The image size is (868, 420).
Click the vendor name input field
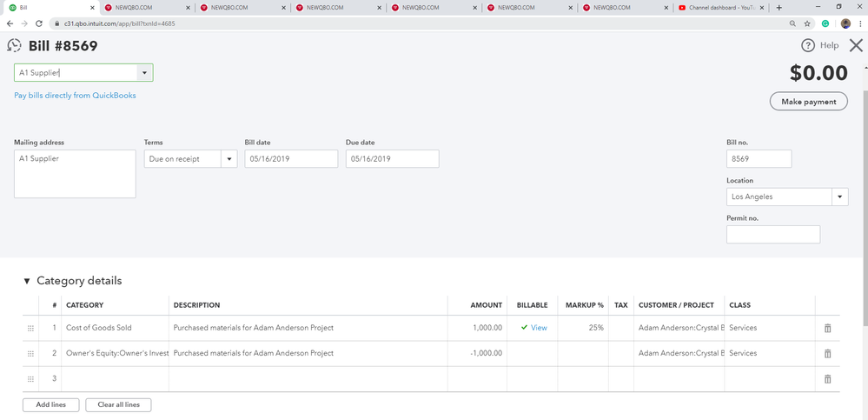click(76, 72)
